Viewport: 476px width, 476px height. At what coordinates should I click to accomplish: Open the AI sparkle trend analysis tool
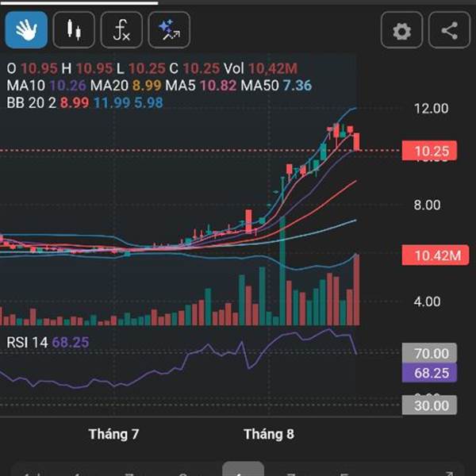169,30
